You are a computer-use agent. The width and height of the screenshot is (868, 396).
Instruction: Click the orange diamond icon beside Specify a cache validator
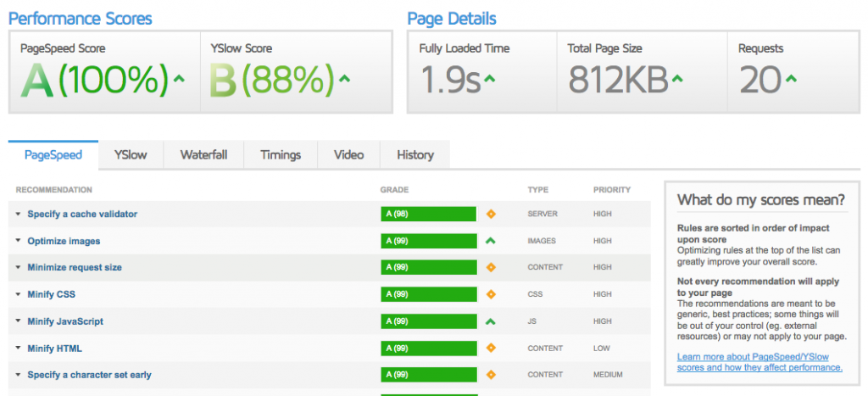coord(491,215)
